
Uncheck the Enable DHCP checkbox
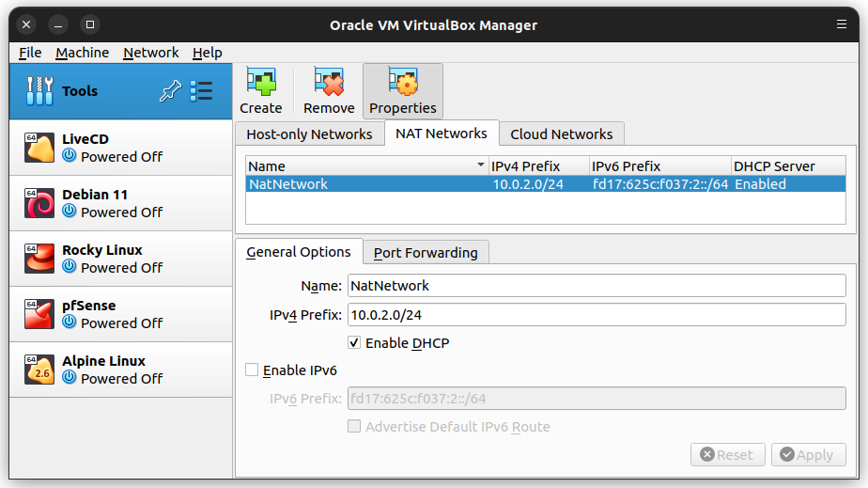coord(354,343)
